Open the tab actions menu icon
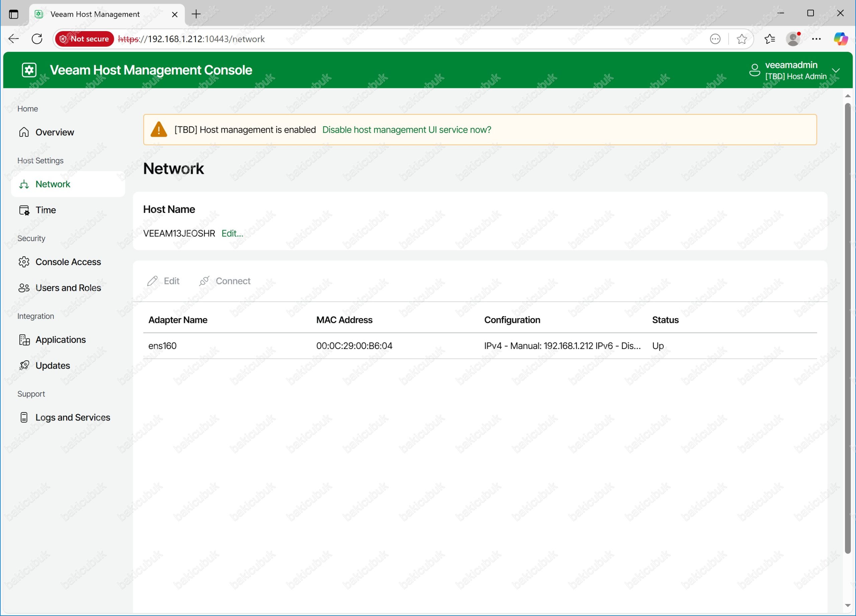856x616 pixels. [14, 14]
